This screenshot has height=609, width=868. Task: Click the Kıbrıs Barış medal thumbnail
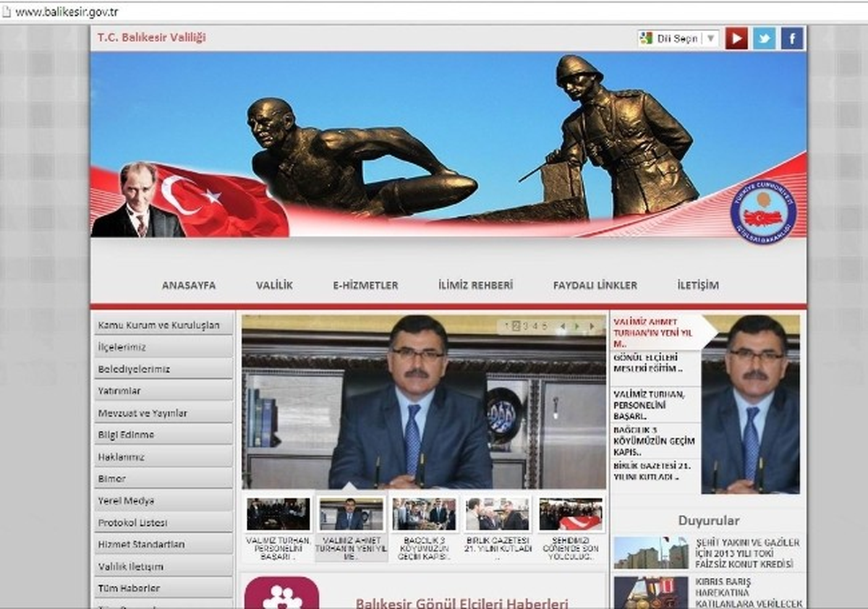[651, 592]
